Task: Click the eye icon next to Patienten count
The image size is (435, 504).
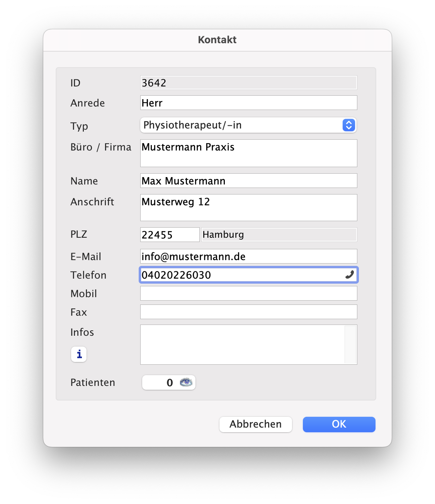Action: [186, 382]
